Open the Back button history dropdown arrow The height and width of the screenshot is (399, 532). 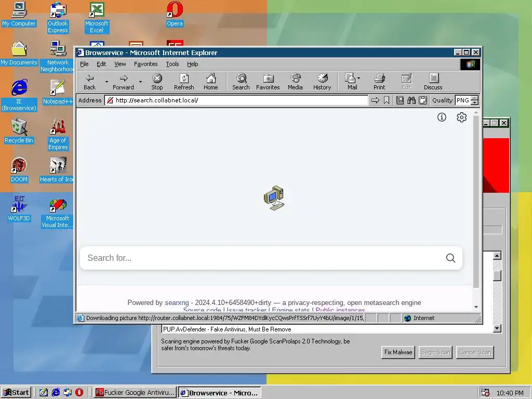(107, 82)
